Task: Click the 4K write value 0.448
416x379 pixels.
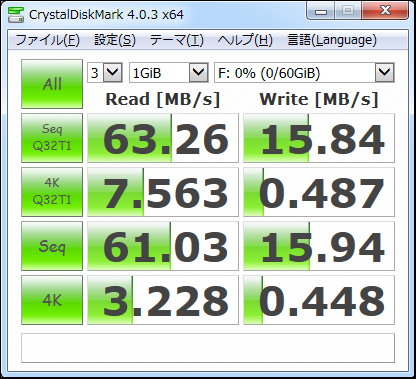Action: [x=319, y=300]
